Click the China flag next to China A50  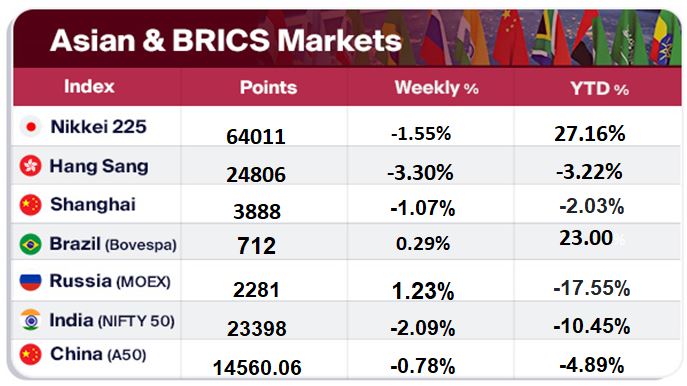(x=31, y=354)
